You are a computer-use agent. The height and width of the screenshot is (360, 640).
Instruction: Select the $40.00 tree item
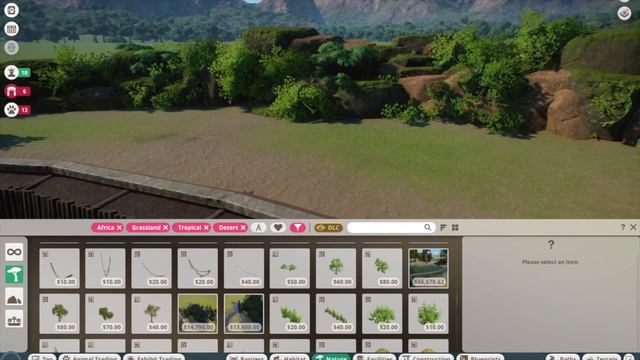point(151,313)
